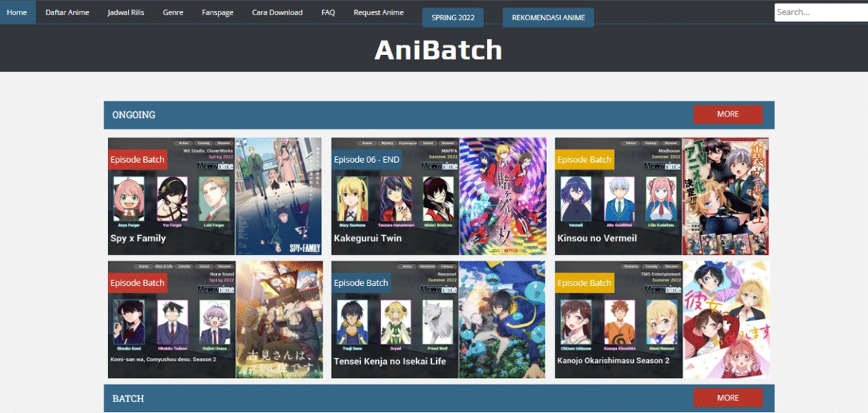Click Hitohito Tadano character portrait

pyautogui.click(x=172, y=323)
